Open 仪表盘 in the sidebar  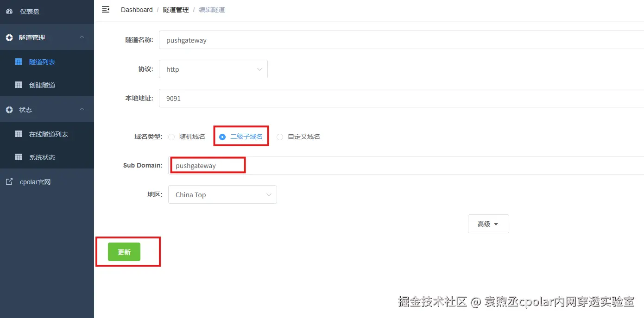tap(47, 11)
